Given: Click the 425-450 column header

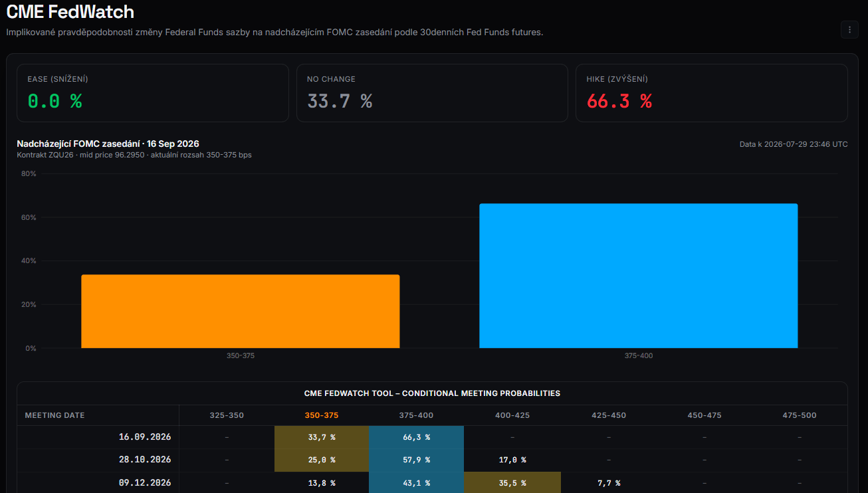Looking at the screenshot, I should tap(609, 415).
